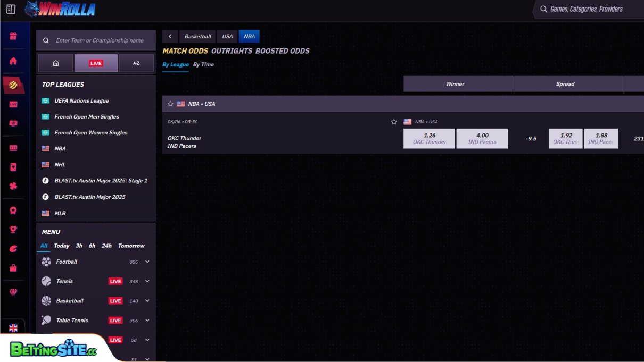Image resolution: width=644 pixels, height=362 pixels.
Task: Click the diamond VIP icon in sidebar
Action: click(13, 292)
